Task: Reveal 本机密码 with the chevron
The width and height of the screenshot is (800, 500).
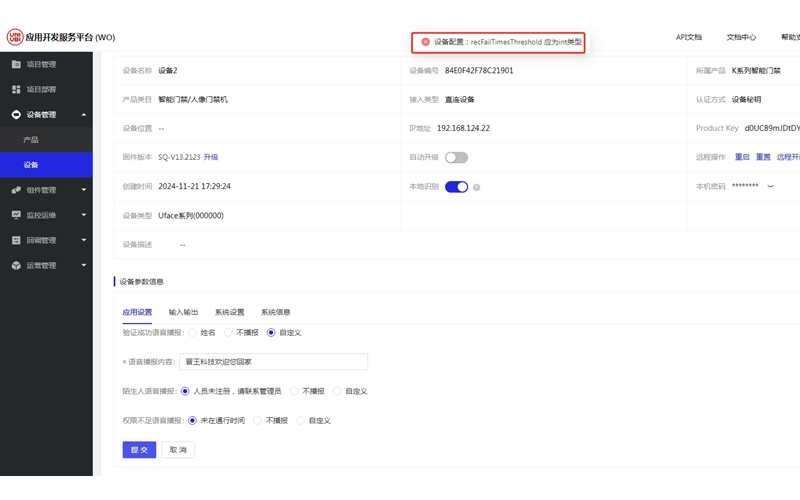Action: [770, 186]
